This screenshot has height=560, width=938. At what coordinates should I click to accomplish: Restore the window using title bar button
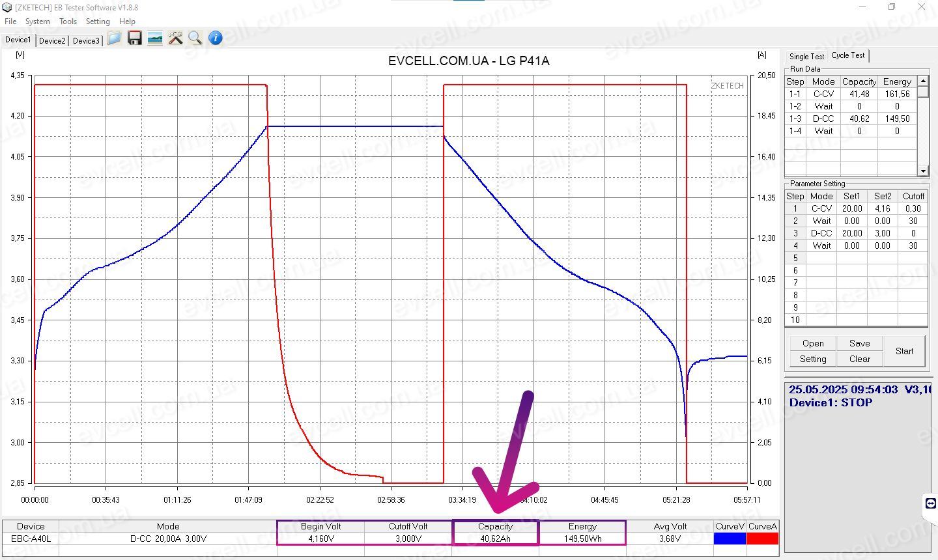(x=892, y=7)
